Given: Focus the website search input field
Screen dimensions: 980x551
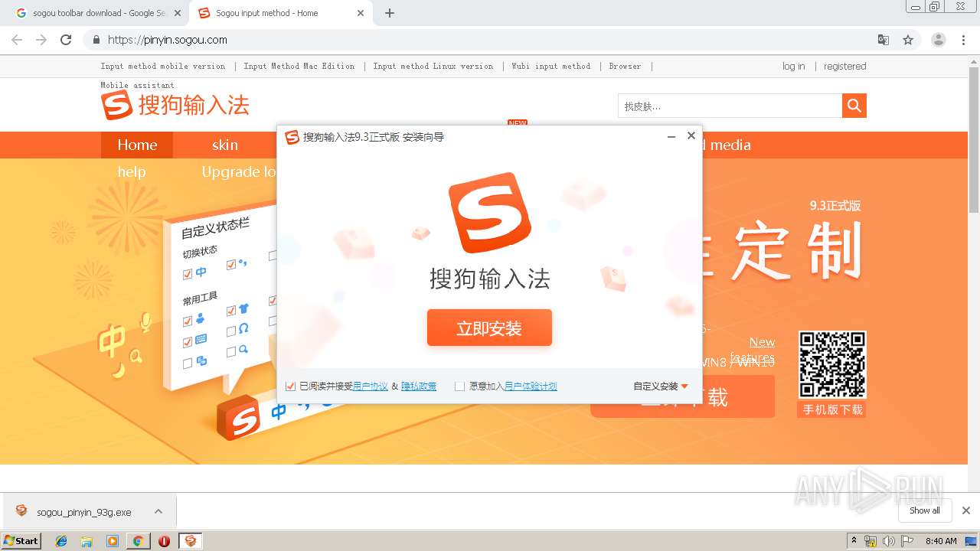Looking at the screenshot, I should [x=730, y=106].
